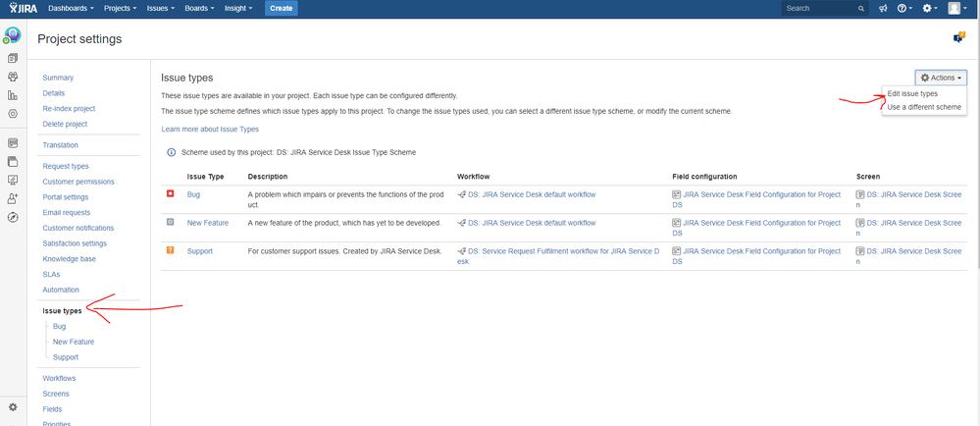Viewport: 980px width, 426px height.
Task: Open the Reports bar chart sidebar icon
Action: [13, 96]
